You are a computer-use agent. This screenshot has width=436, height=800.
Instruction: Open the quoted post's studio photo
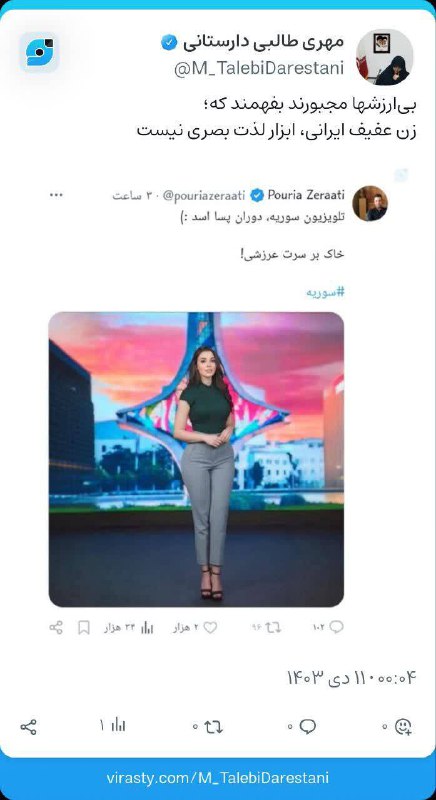[196, 459]
